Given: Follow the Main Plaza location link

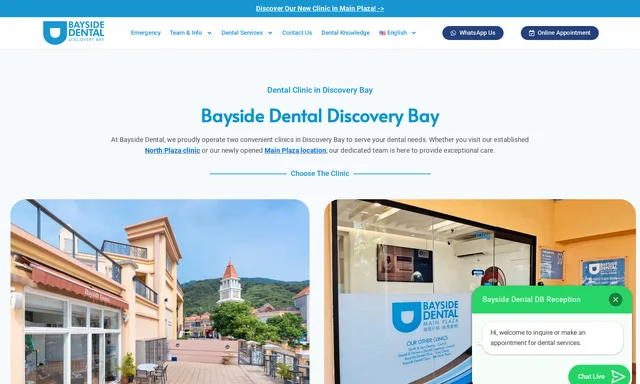Looking at the screenshot, I should click(x=295, y=150).
